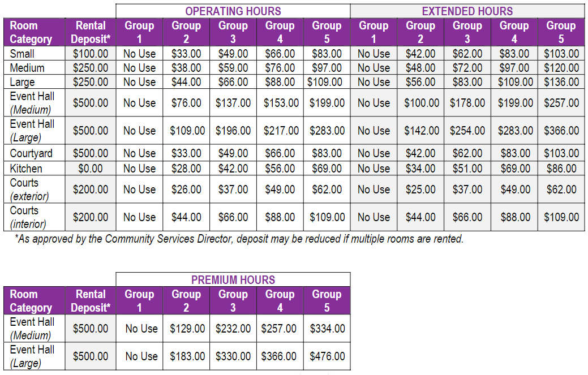Select the $334.00 premium Group 5 rate
Image resolution: width=588 pixels, height=375 pixels.
pyautogui.click(x=327, y=329)
